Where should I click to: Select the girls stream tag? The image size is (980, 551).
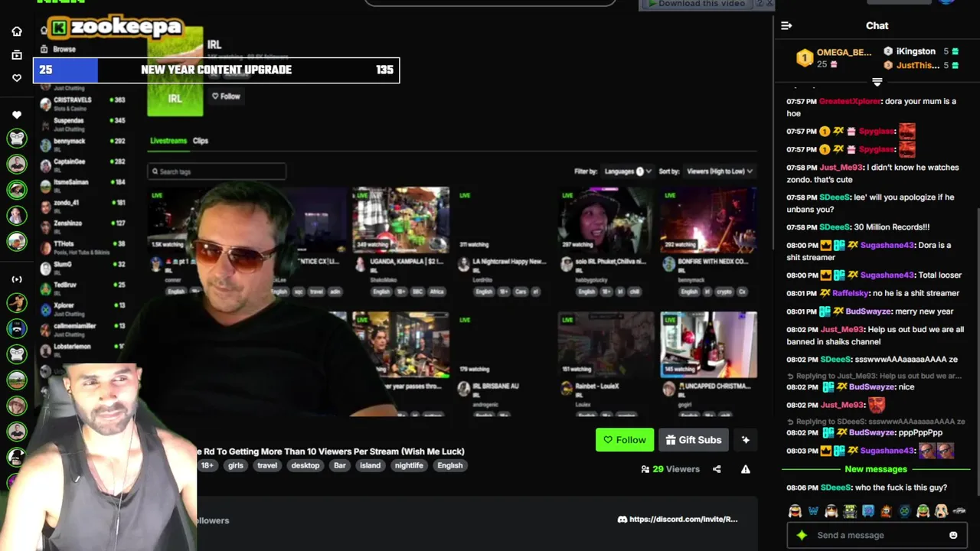[x=236, y=465]
